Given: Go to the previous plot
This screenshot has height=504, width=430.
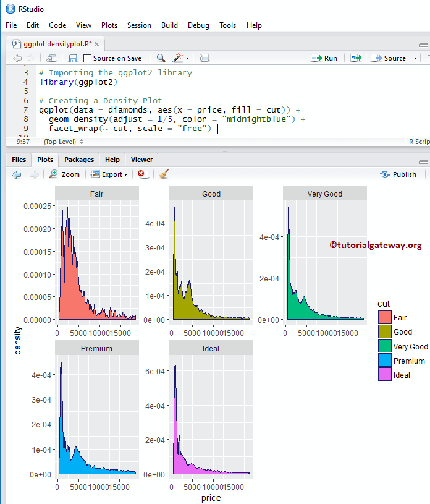Looking at the screenshot, I should tap(17, 174).
